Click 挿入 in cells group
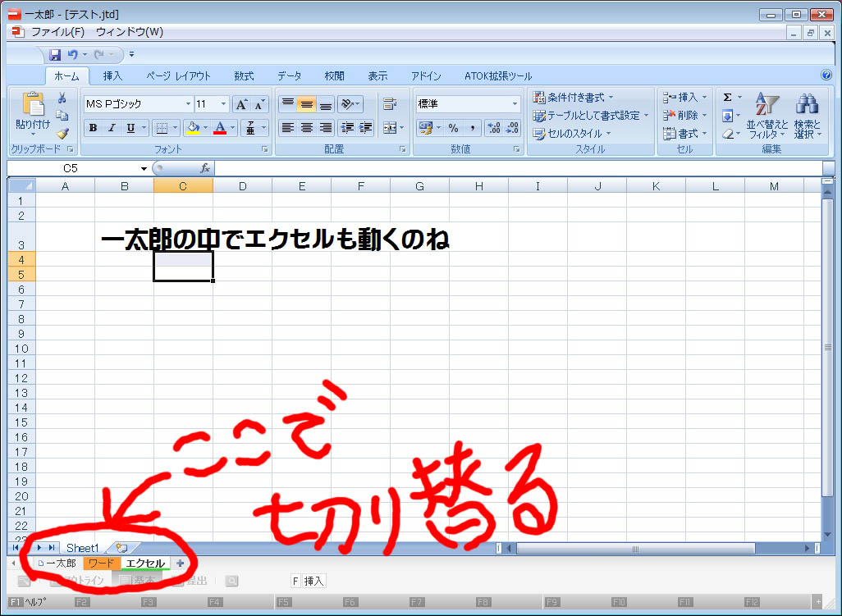The width and height of the screenshot is (842, 616). click(684, 98)
